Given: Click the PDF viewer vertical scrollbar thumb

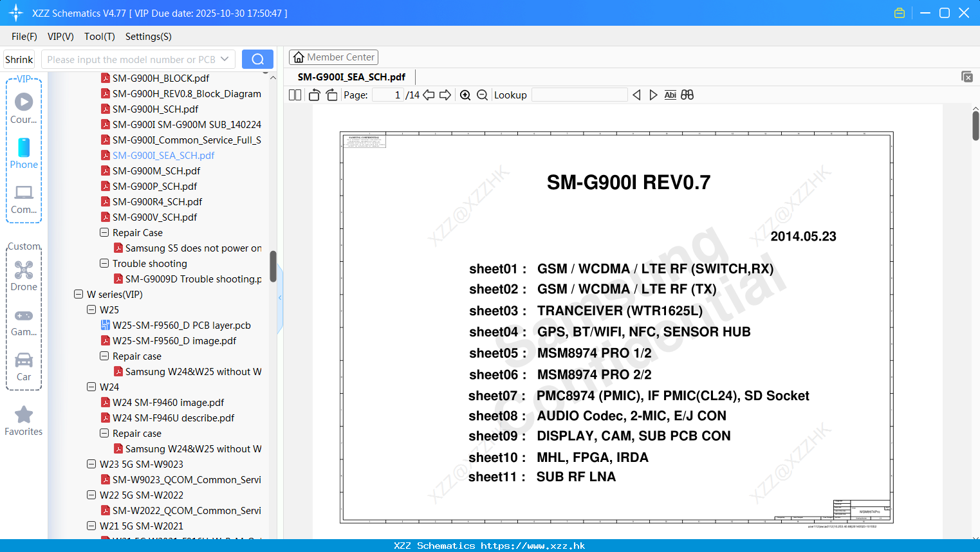Looking at the screenshot, I should [975, 125].
